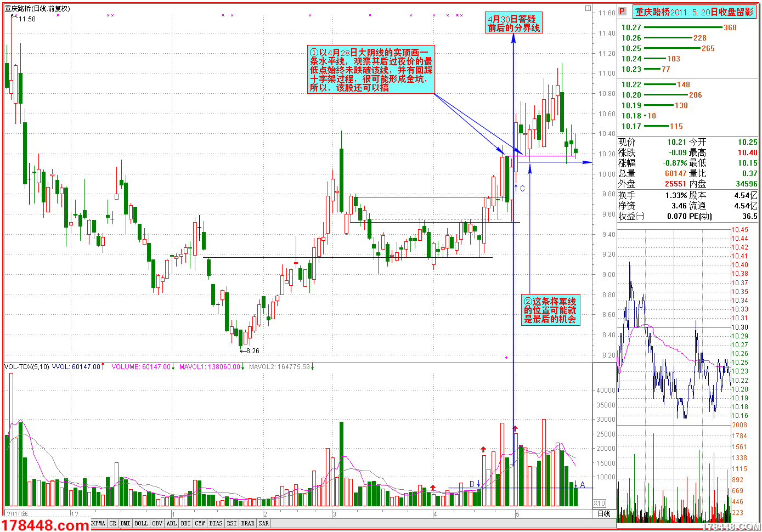Click the 换手 1.33% turnover value
Viewport: 762px width, 532px height.
point(676,195)
